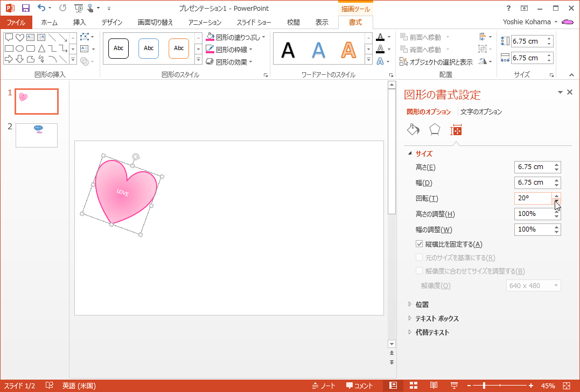Image resolution: width=580 pixels, height=392 pixels.
Task: Apply the orange outline Abc shape style
Action: coord(179,48)
